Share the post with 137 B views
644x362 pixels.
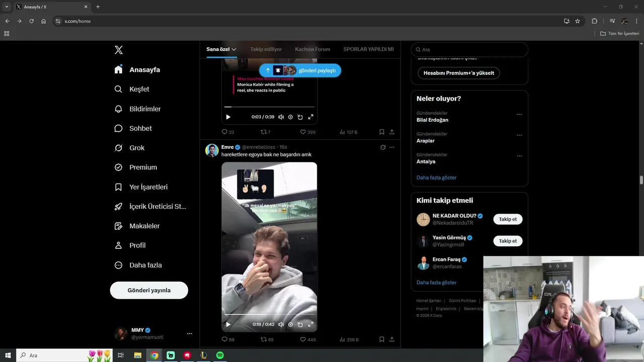392,132
